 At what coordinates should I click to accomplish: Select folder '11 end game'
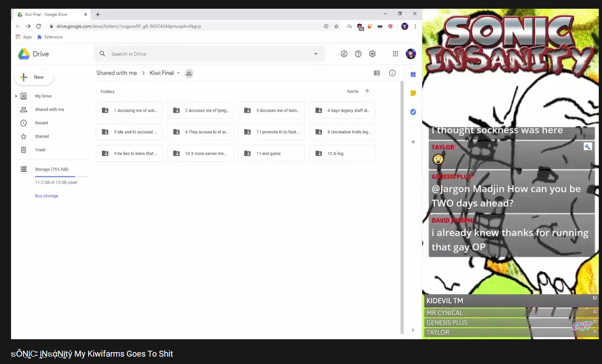[271, 154]
